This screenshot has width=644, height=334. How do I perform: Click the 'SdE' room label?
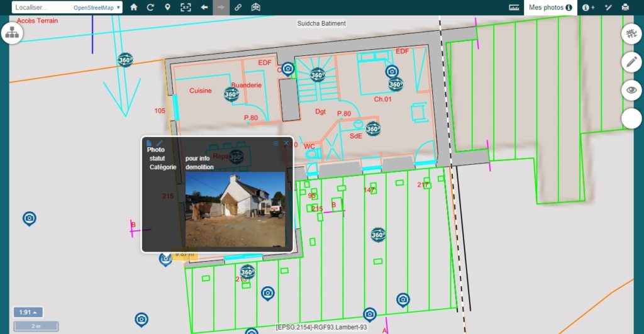click(356, 136)
